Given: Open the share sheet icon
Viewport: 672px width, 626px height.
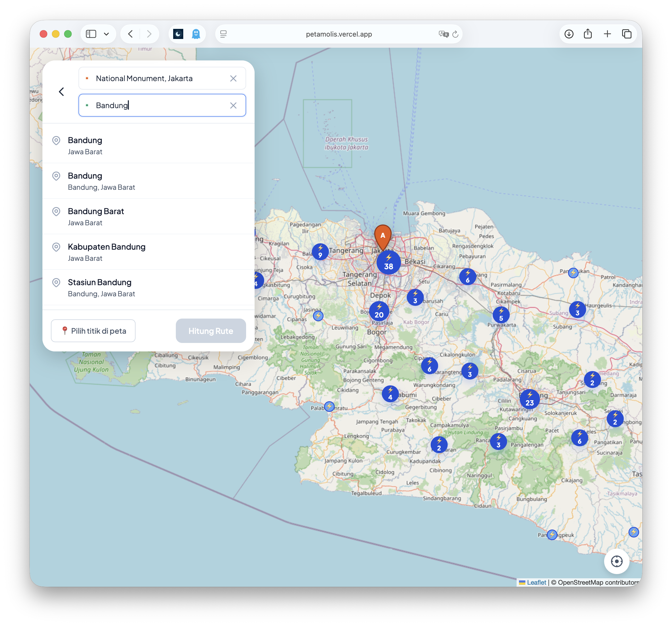Looking at the screenshot, I should click(588, 34).
